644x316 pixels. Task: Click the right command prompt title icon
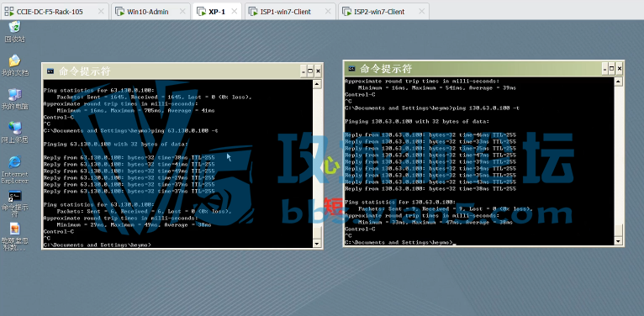click(x=351, y=69)
